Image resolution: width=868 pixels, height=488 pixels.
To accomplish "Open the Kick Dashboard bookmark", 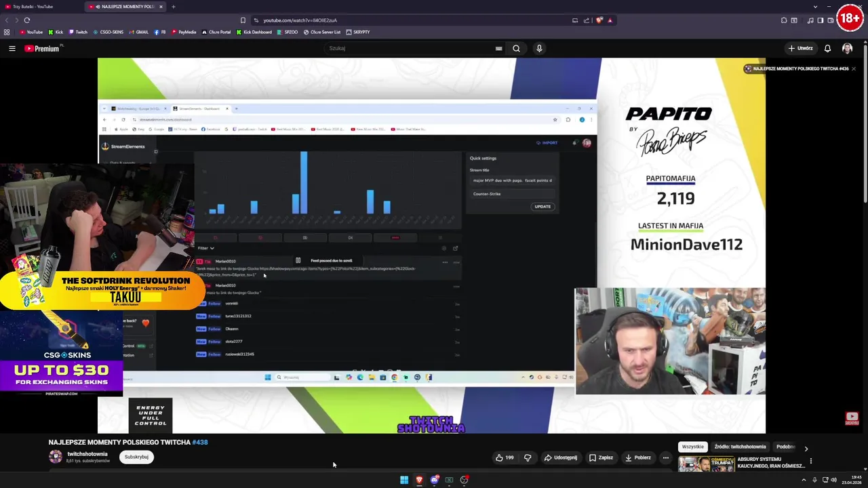I will pyautogui.click(x=254, y=32).
